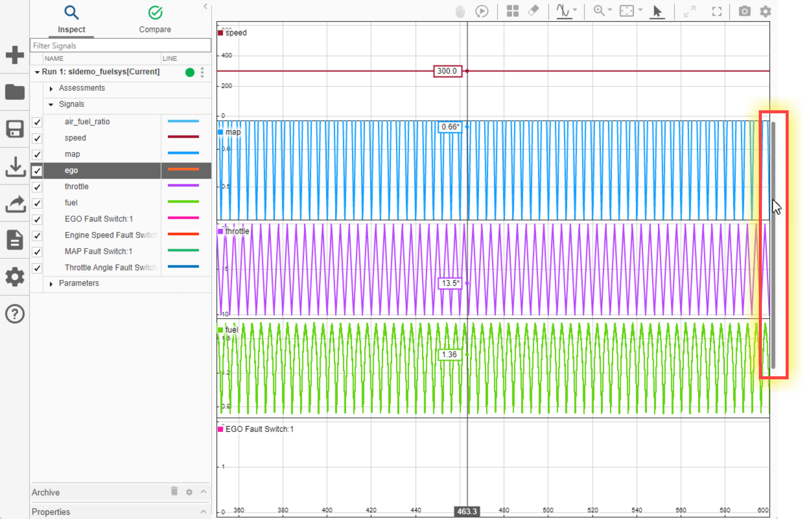Collapse the Run 1: sldemo_fuelsys entry
This screenshot has width=812, height=519.
37,72
